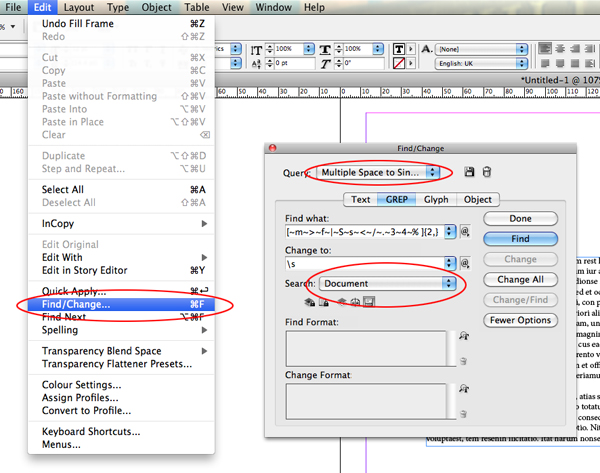Align text center in control panel

coord(560,49)
